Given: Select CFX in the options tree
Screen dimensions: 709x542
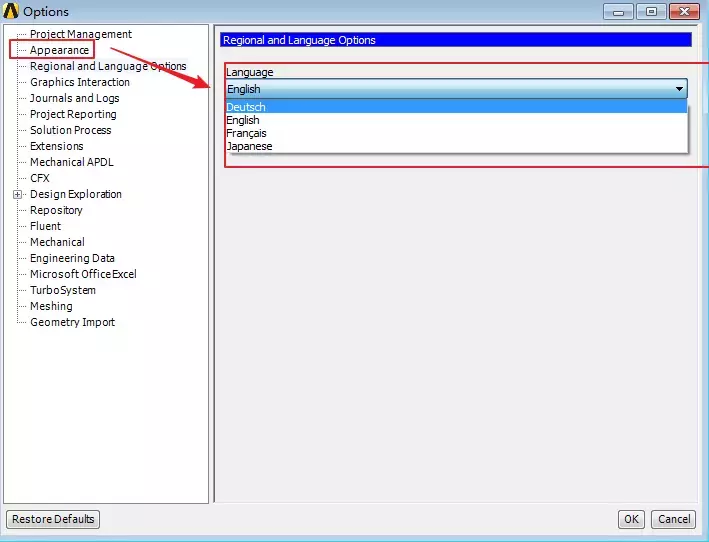Looking at the screenshot, I should coord(40,178).
